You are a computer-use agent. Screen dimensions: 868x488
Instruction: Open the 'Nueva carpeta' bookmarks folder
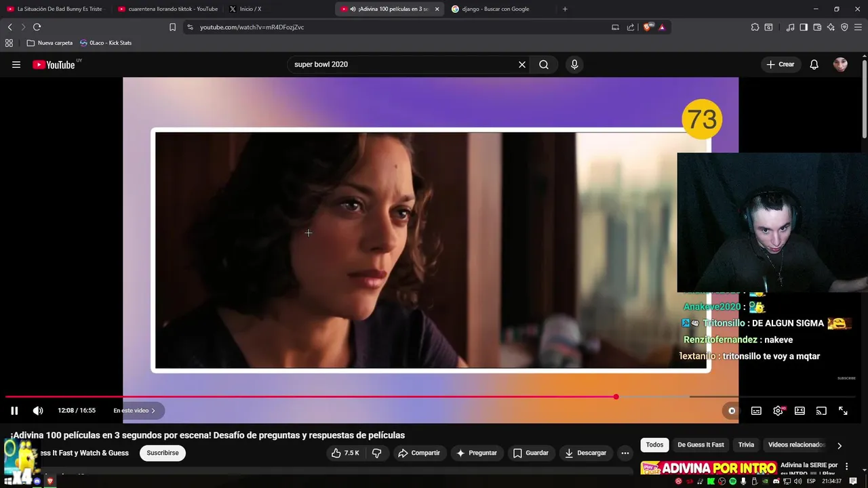click(50, 43)
